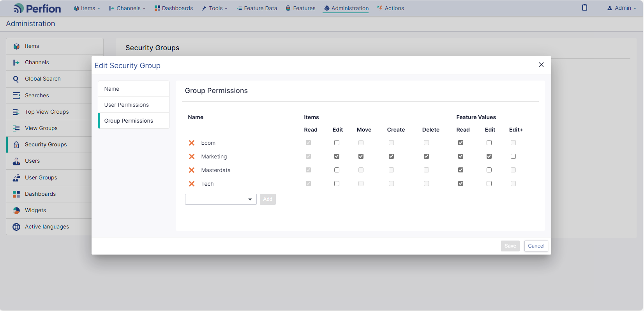
Task: Click the Users person icon in sidebar
Action: (x=16, y=161)
